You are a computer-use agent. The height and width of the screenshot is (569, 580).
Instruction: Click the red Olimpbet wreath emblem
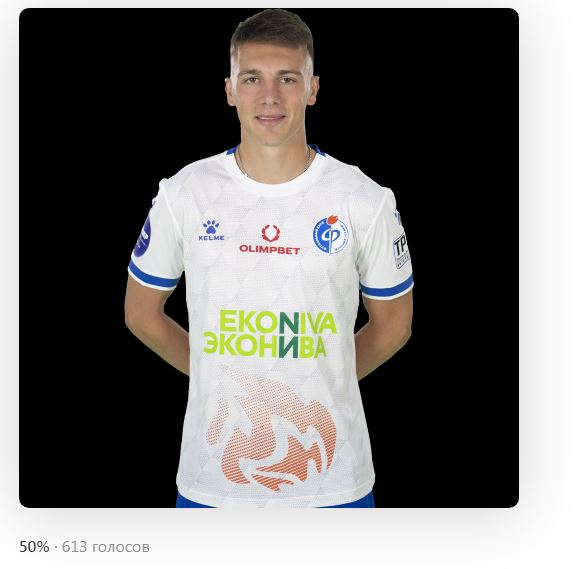pyautogui.click(x=270, y=233)
